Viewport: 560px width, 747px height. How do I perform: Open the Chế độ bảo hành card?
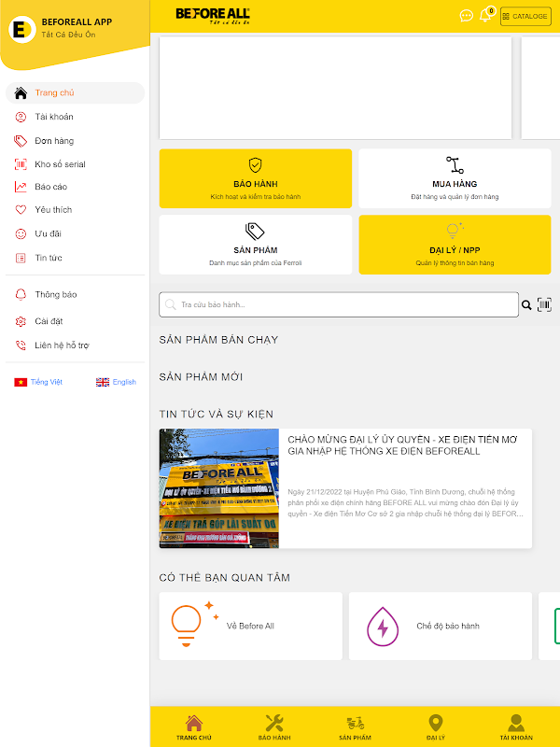440,626
